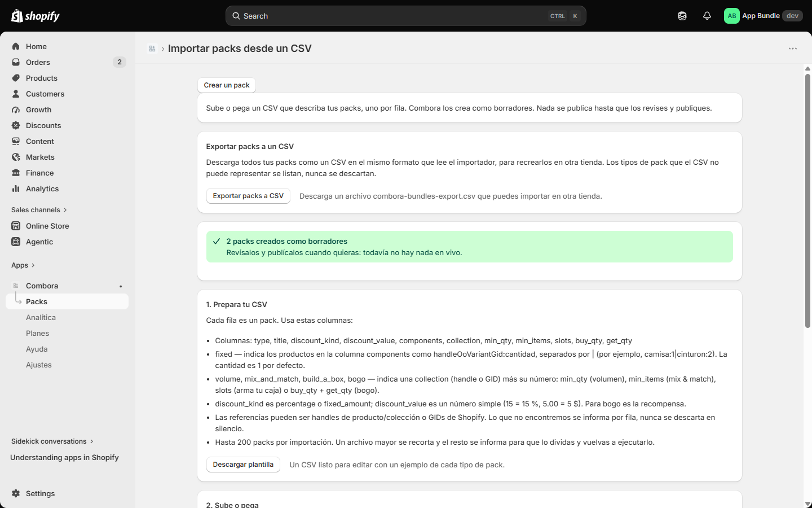Open the Settings gear icon
This screenshot has height=508, width=812.
click(x=16, y=493)
